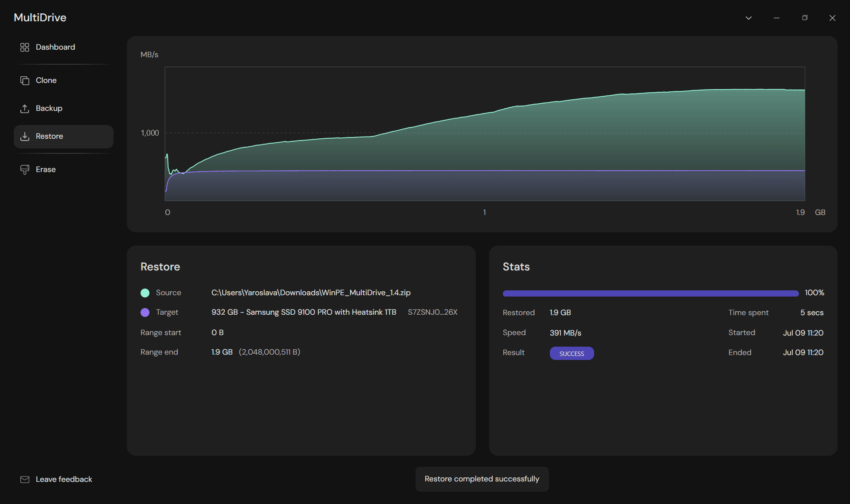Click the MultiDrive app title
This screenshot has height=504, width=850.
coord(40,18)
